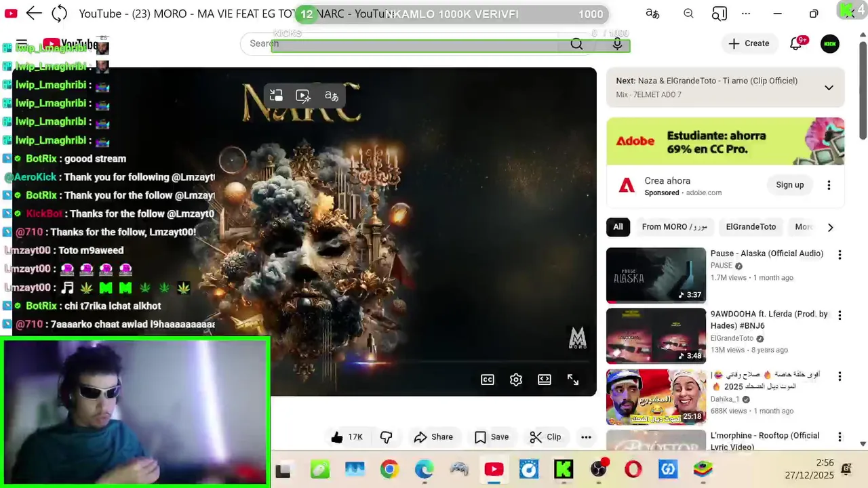
Task: Click the translate icon over the video
Action: tap(331, 96)
